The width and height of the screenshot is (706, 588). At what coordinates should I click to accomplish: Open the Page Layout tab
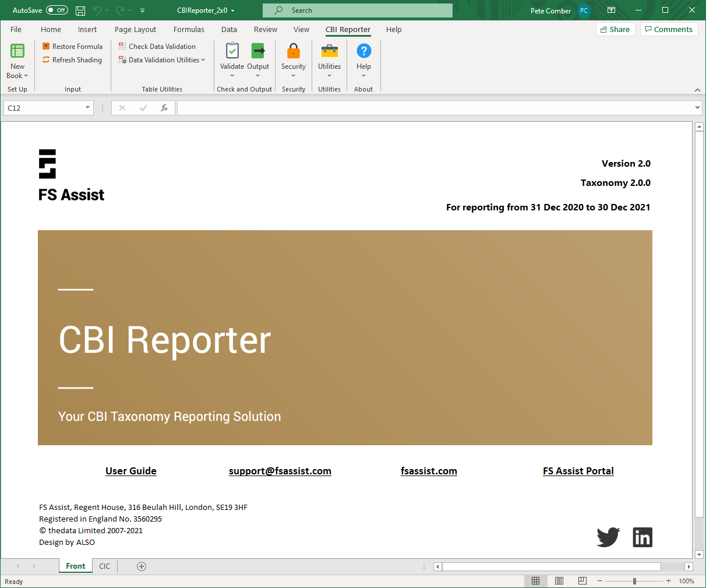point(135,30)
